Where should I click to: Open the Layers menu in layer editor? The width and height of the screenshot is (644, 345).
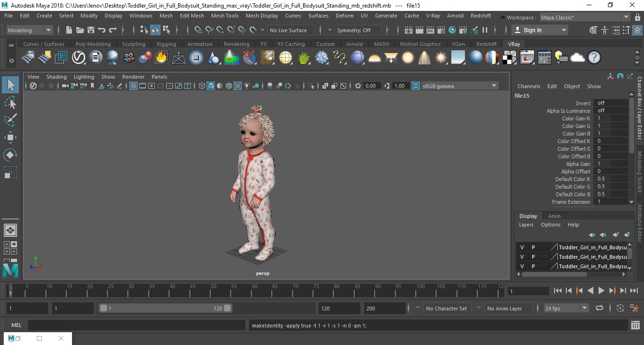coord(526,225)
